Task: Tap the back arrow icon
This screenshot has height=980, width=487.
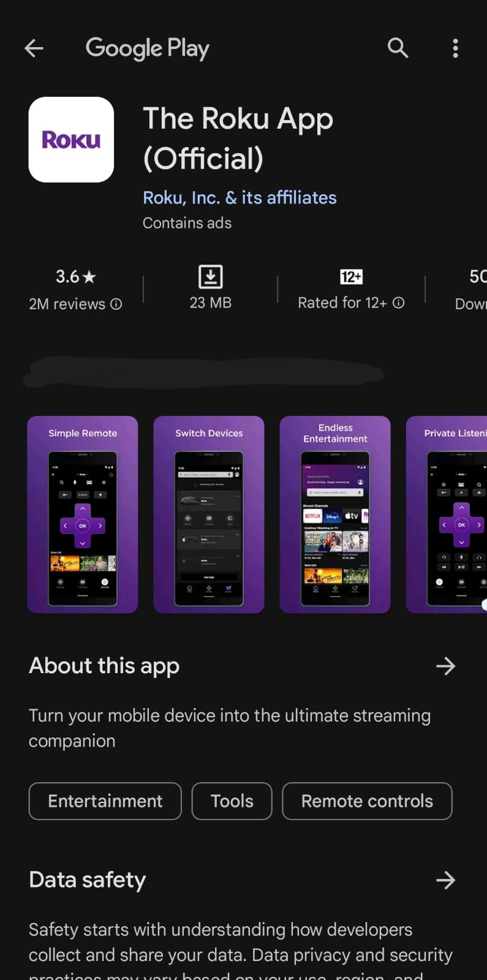Action: tap(34, 48)
